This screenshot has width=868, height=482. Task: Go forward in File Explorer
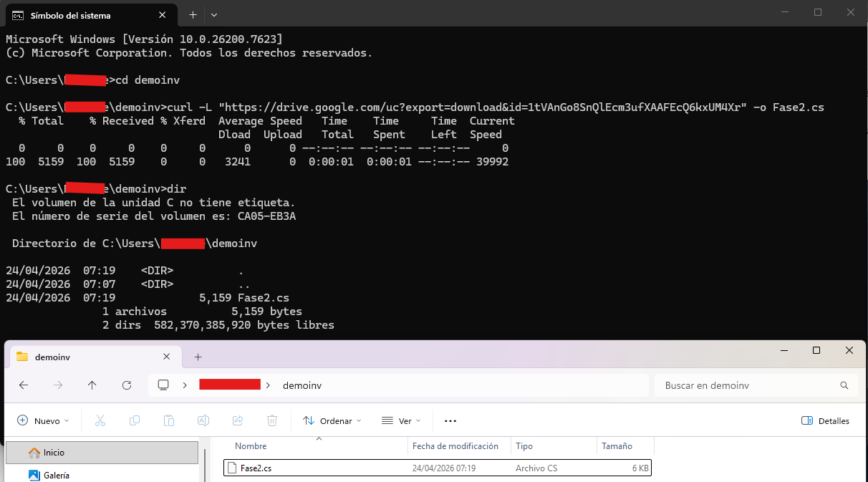point(58,385)
